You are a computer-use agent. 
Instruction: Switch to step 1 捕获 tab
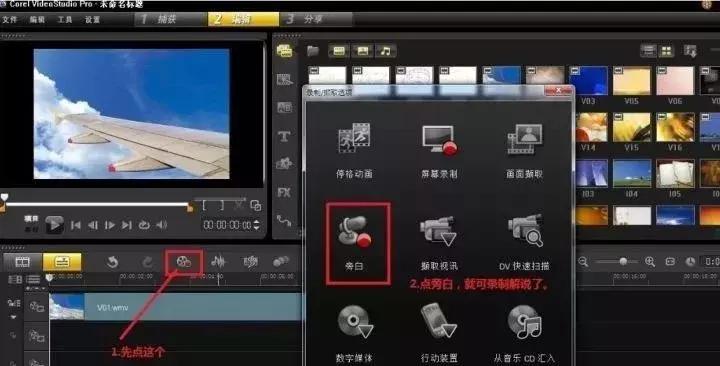coord(171,19)
